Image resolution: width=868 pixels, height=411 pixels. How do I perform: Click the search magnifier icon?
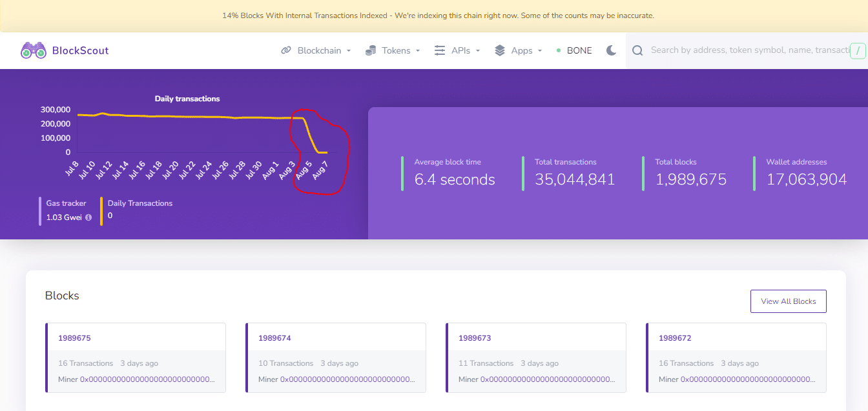[637, 50]
